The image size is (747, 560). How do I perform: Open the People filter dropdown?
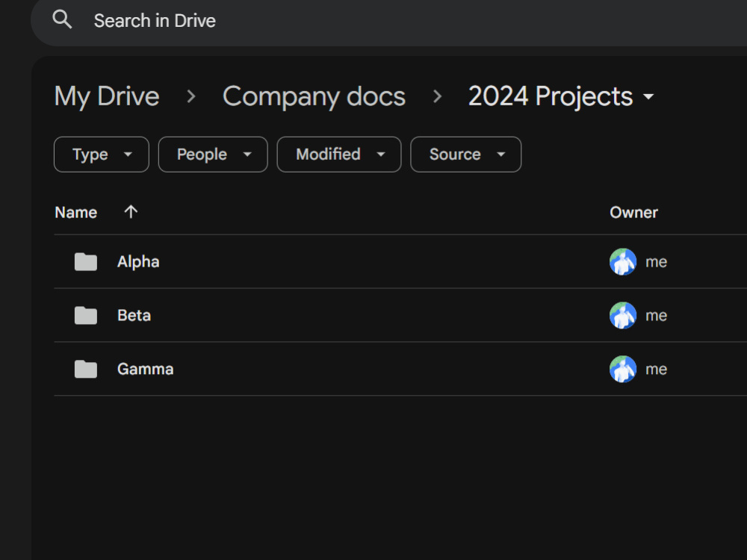[x=213, y=155]
